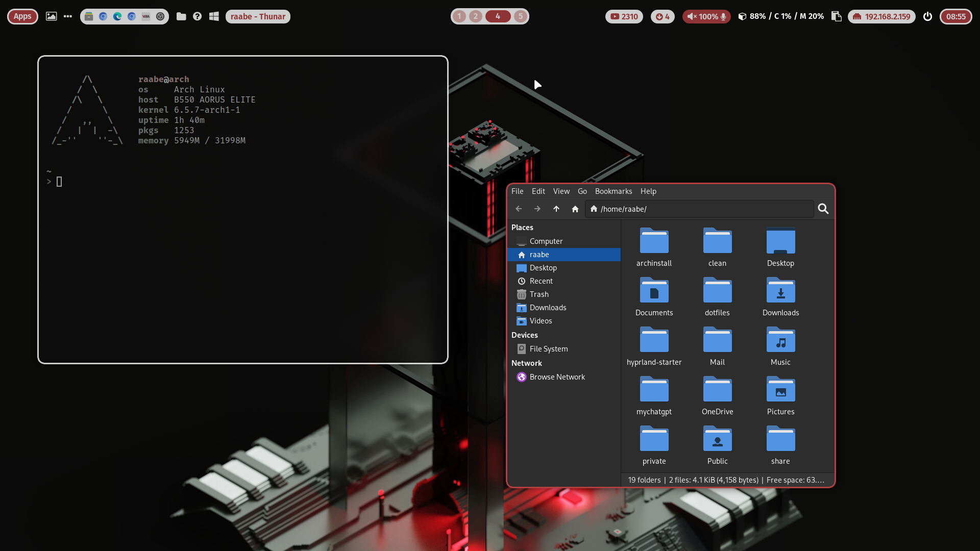Open the Bookmarks menu
980x551 pixels.
[x=613, y=191]
